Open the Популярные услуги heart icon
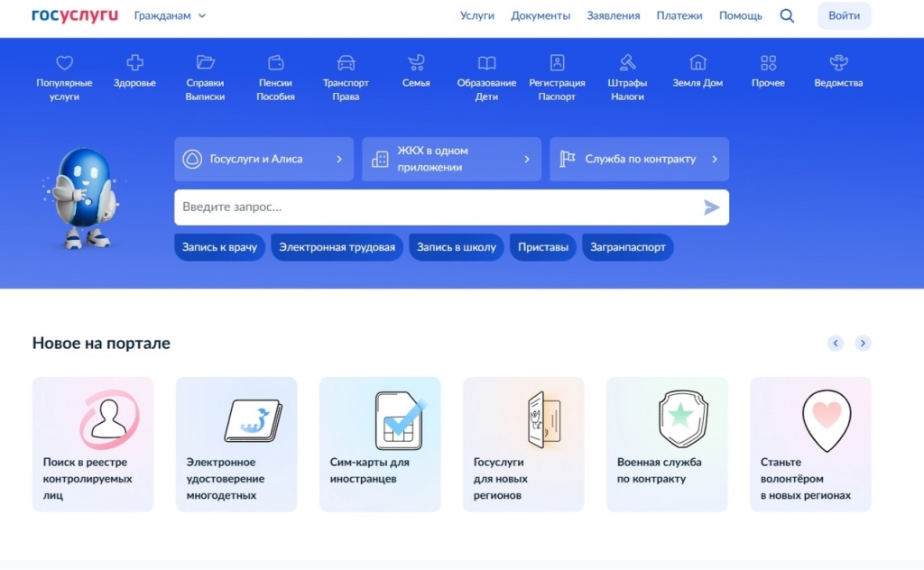The height and width of the screenshot is (570, 924). pos(64,62)
